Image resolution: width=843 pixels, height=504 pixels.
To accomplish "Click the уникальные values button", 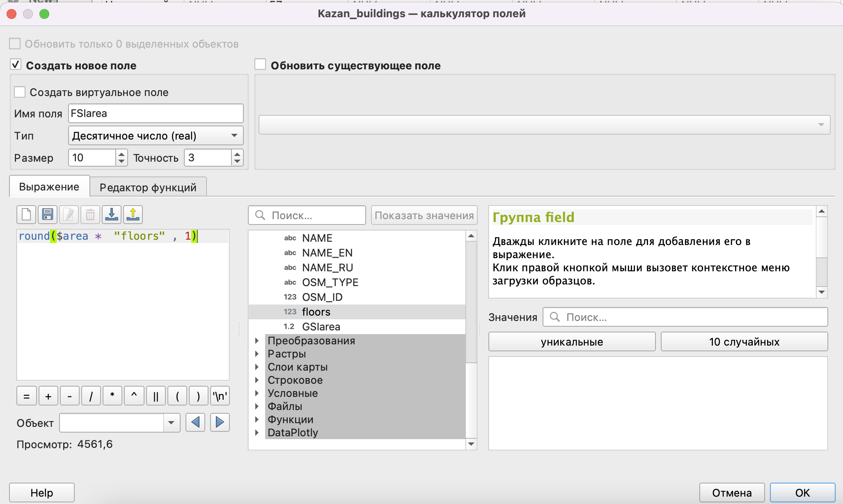I will pyautogui.click(x=572, y=341).
